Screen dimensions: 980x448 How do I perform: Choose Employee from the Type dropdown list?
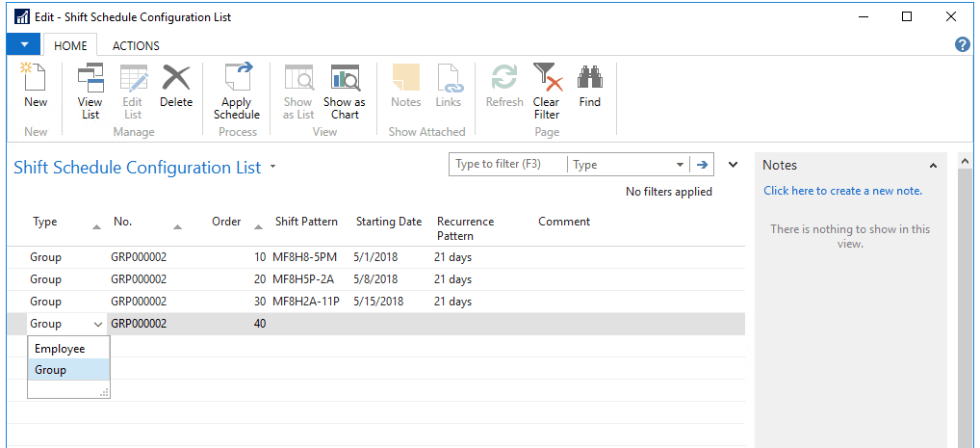pyautogui.click(x=60, y=349)
